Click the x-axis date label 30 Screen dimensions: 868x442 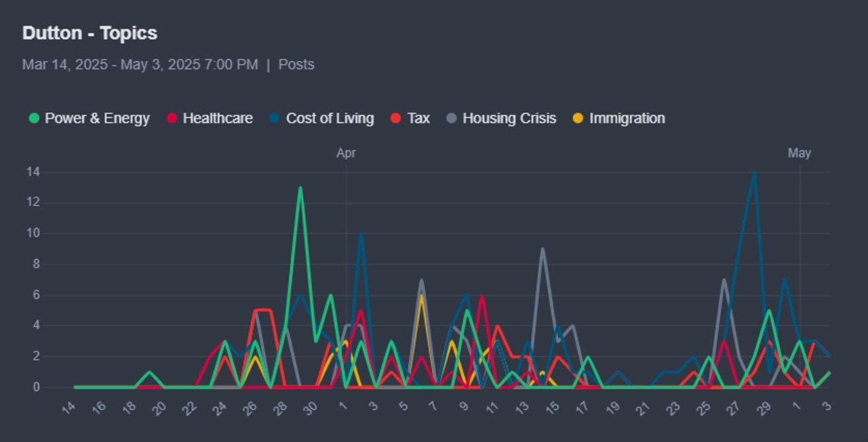[x=311, y=407]
